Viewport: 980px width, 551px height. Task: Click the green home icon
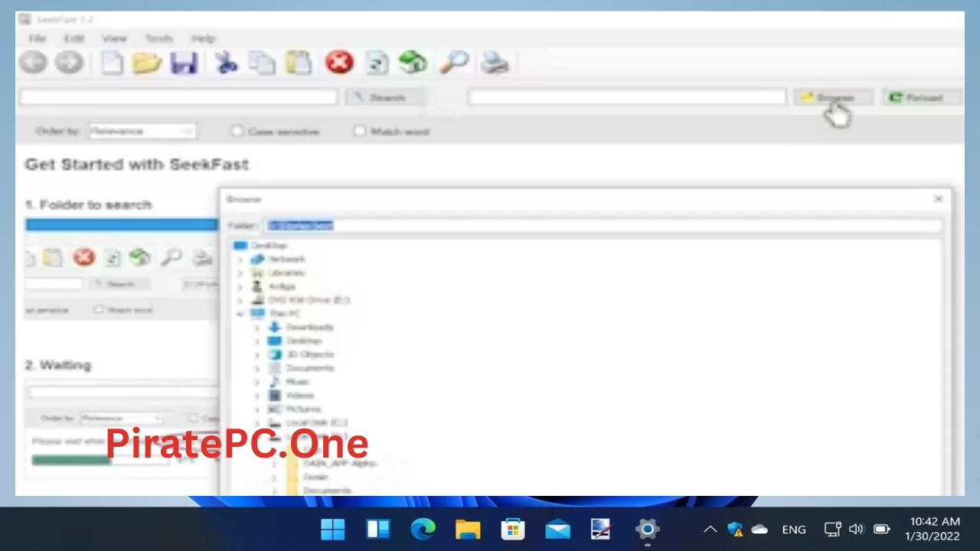413,63
